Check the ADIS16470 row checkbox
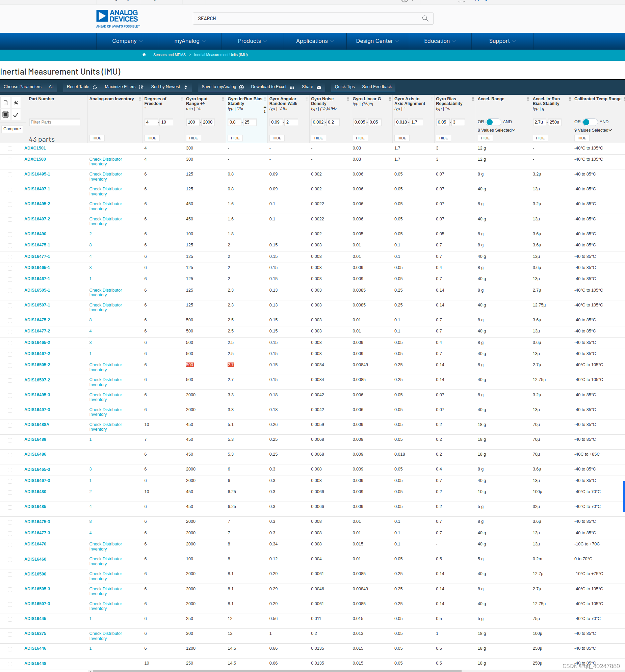The image size is (625, 672). 10,545
